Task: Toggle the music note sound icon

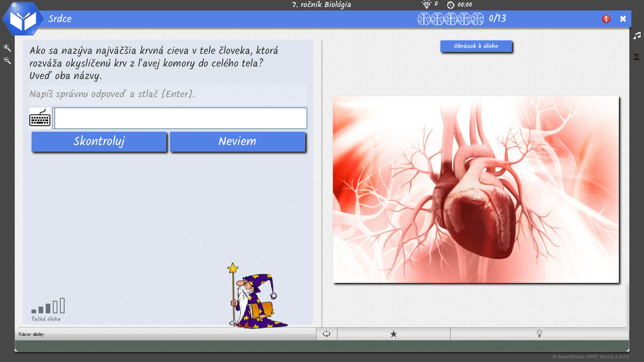Action: point(637,36)
